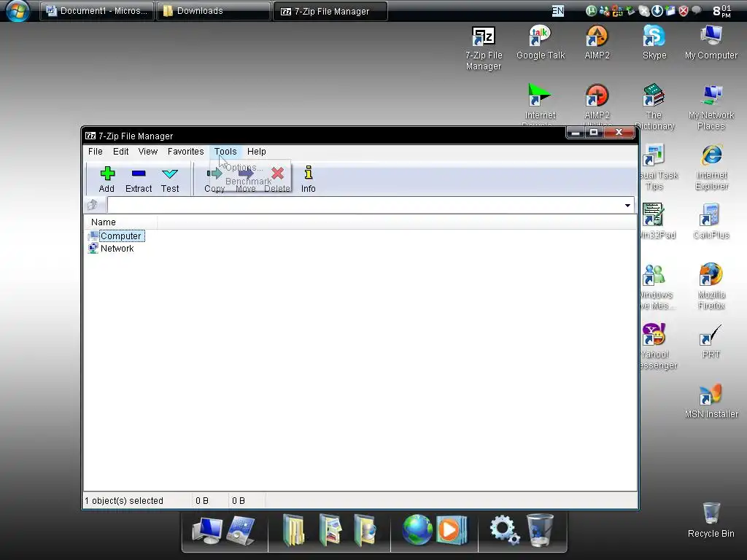Click the Test toolbar button
Viewport: 747px width, 560px height.
(x=169, y=179)
